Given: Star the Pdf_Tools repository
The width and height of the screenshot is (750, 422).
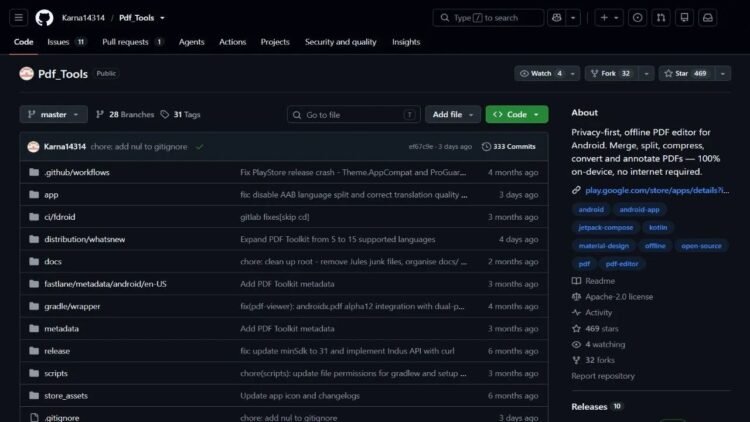Looking at the screenshot, I should [686, 74].
